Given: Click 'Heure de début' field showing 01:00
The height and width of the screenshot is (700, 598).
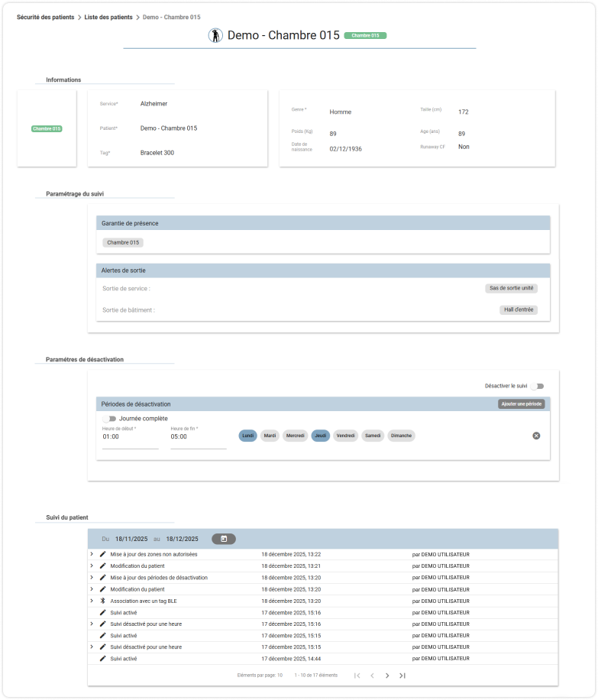Looking at the screenshot, I should tap(131, 436).
